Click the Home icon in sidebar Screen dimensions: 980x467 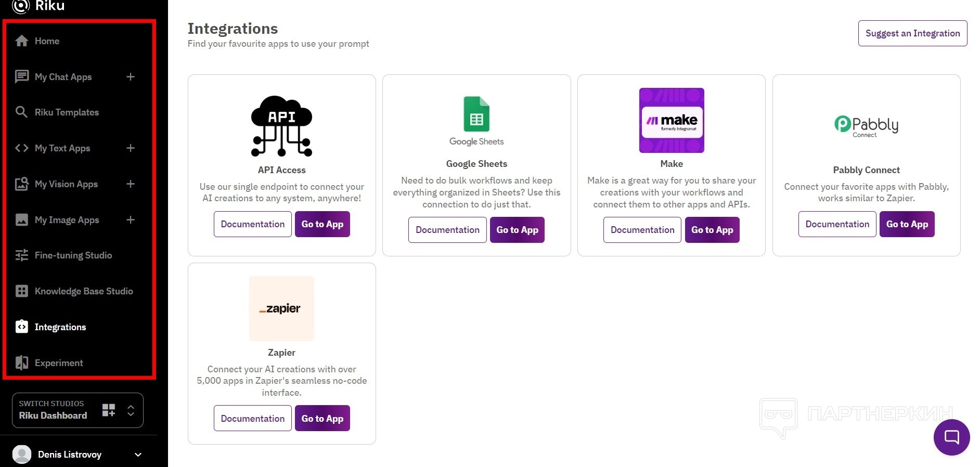pyautogui.click(x=22, y=41)
